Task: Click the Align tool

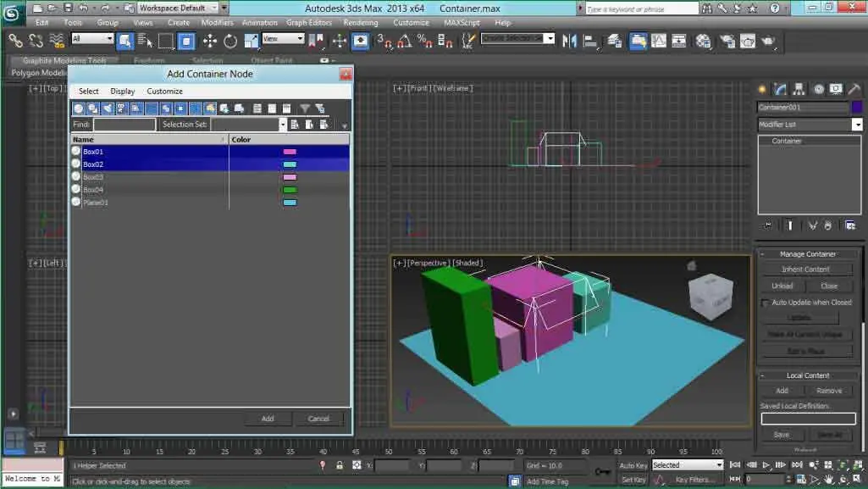Action: click(590, 41)
